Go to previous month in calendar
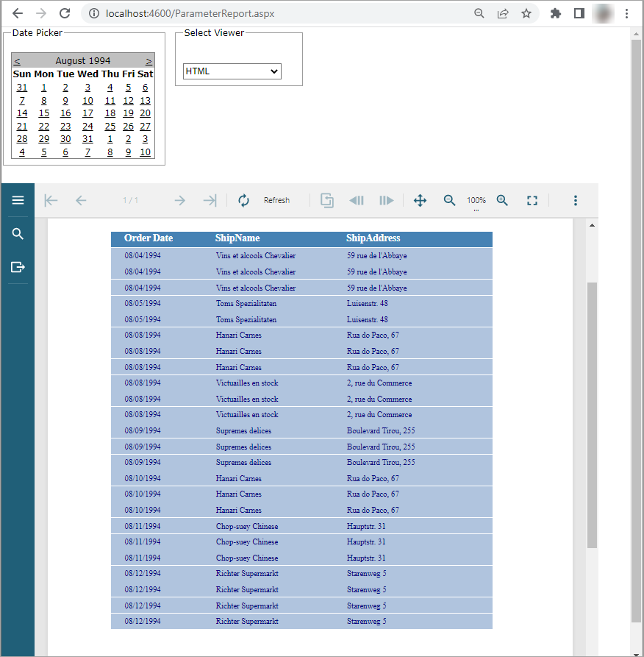Image resolution: width=644 pixels, height=657 pixels. click(x=17, y=61)
